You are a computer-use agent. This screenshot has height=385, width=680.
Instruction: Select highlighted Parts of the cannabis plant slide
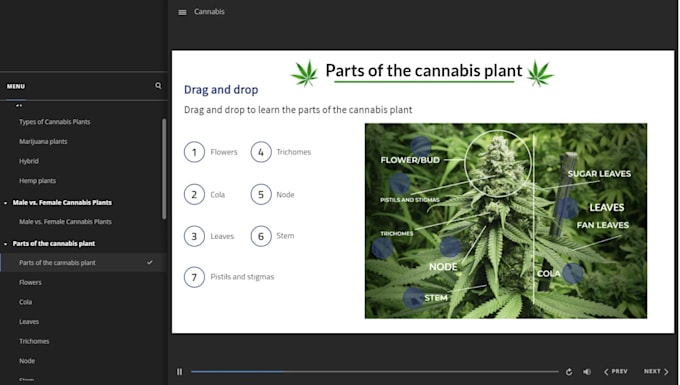[x=84, y=263]
